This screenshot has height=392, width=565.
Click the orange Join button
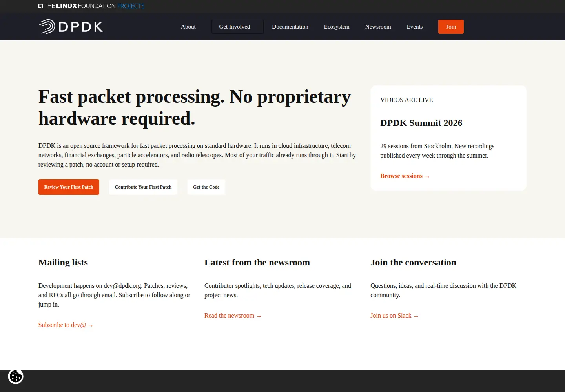click(x=451, y=27)
